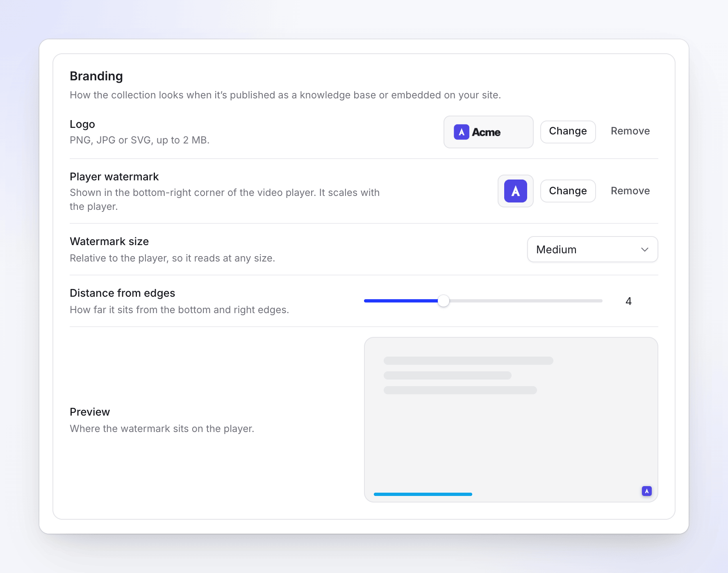Click the Distance from edges value 4
The height and width of the screenshot is (573, 728).
pos(628,301)
